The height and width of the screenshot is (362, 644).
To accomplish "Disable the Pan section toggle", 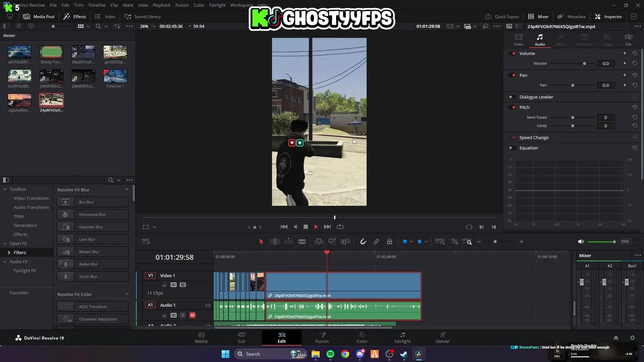I will click(513, 75).
